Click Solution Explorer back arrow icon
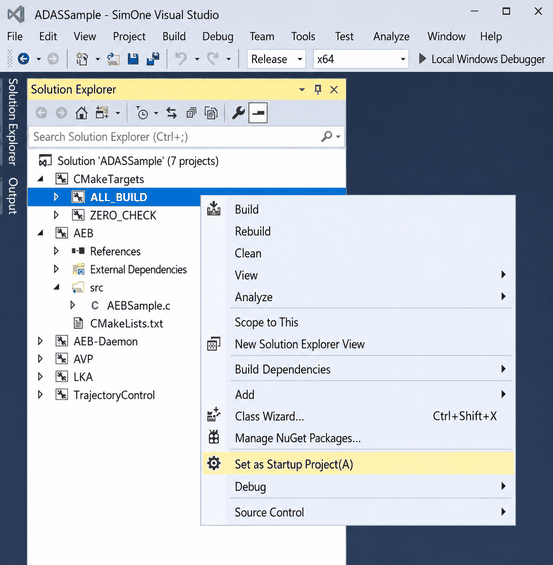553x565 pixels. 41,113
